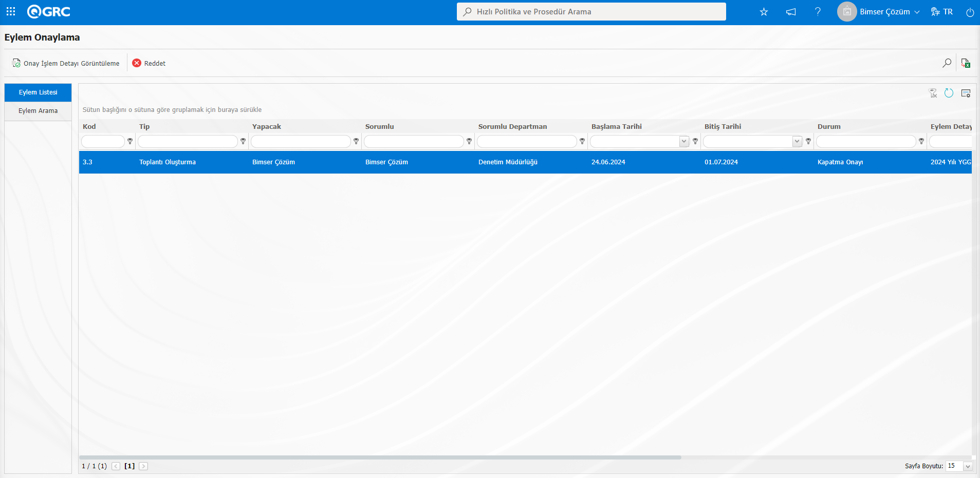Open announcements megaphone icon
The height and width of the screenshot is (478, 980).
pos(791,12)
